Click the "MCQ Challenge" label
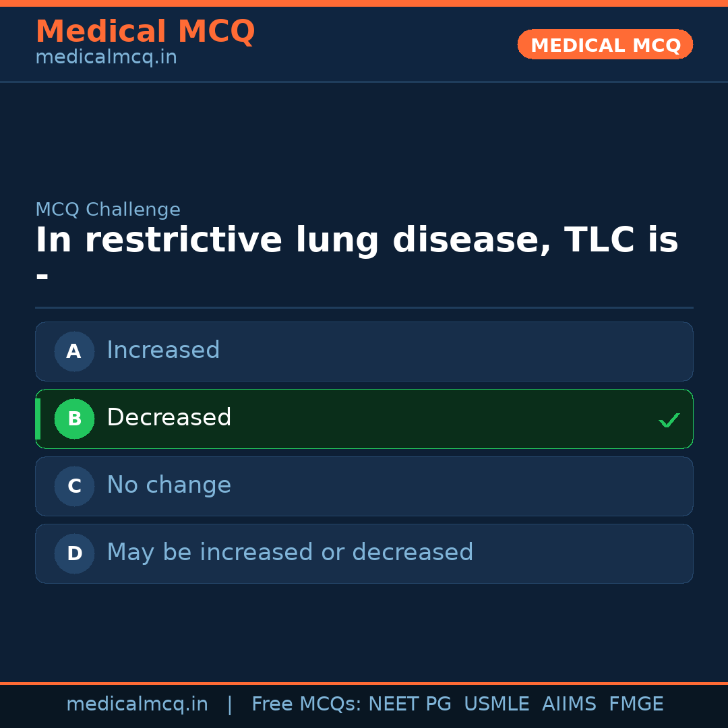 click(108, 210)
